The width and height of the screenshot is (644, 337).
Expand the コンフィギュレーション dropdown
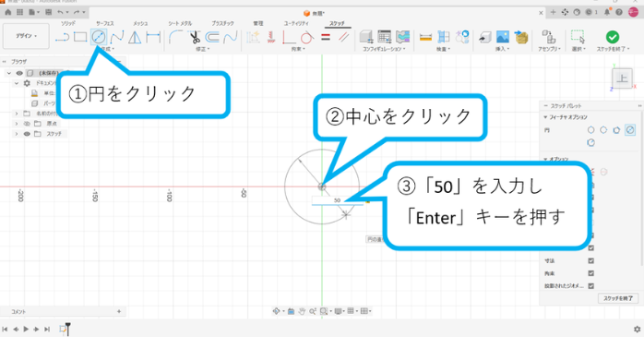384,49
